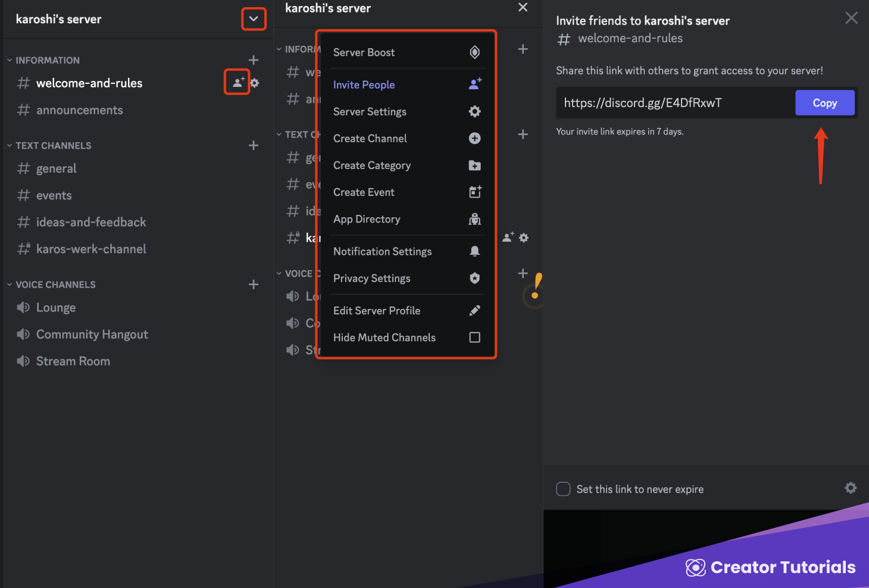The image size is (869, 588).
Task: Collapse the TEXT CHANNELS category
Action: 9,145
